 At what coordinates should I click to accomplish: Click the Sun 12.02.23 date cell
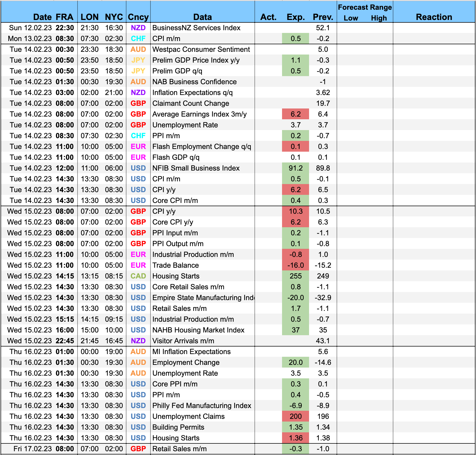30,28
